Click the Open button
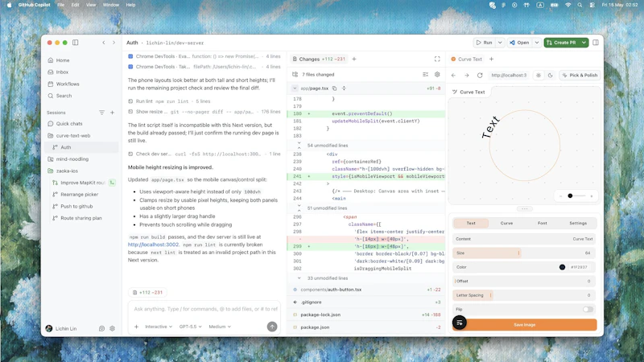Screen dimensions: 644x362 coord(519,43)
